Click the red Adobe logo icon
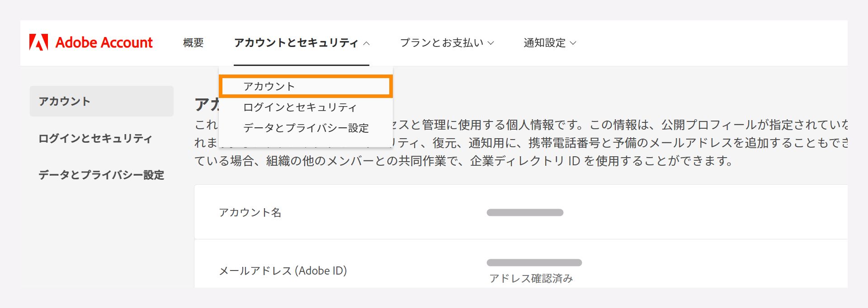Screen dimensions: 868x308 tap(38, 42)
